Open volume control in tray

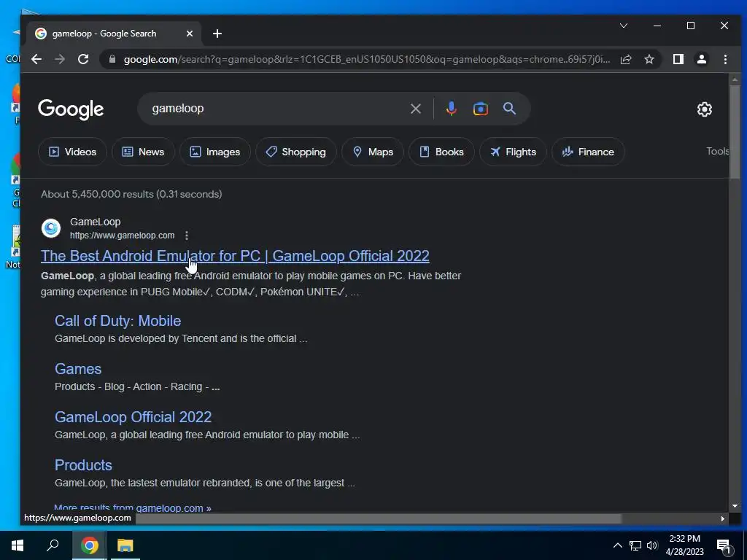[x=652, y=545]
